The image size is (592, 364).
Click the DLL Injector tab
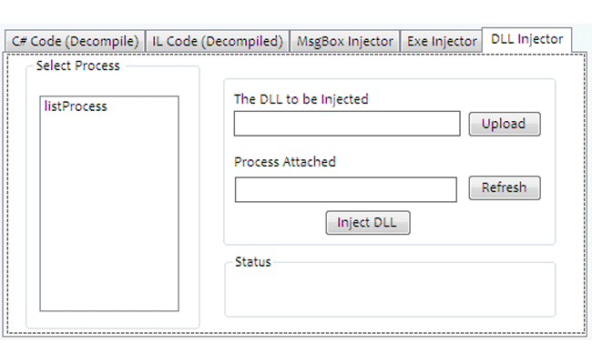(x=526, y=39)
